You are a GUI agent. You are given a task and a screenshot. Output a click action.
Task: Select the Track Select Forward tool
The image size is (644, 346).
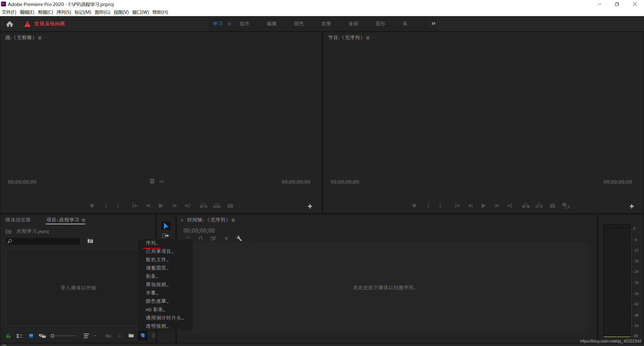[166, 235]
